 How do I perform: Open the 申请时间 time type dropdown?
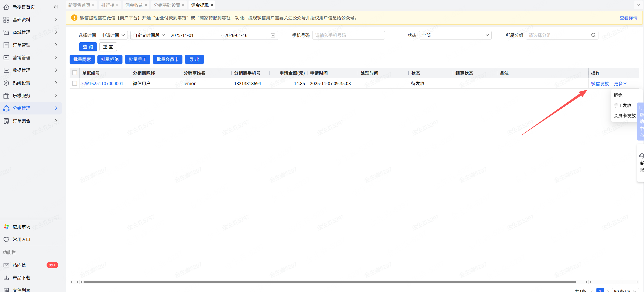pos(113,35)
